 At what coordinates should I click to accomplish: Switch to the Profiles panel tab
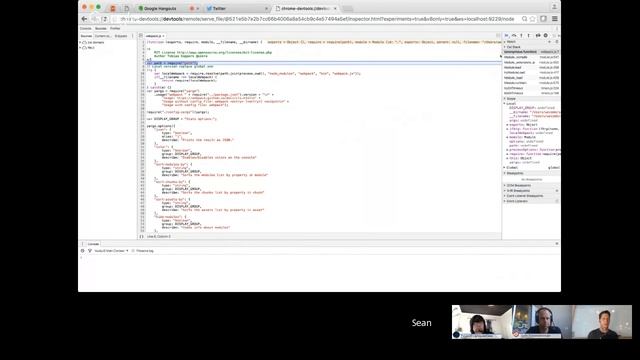click(115, 29)
